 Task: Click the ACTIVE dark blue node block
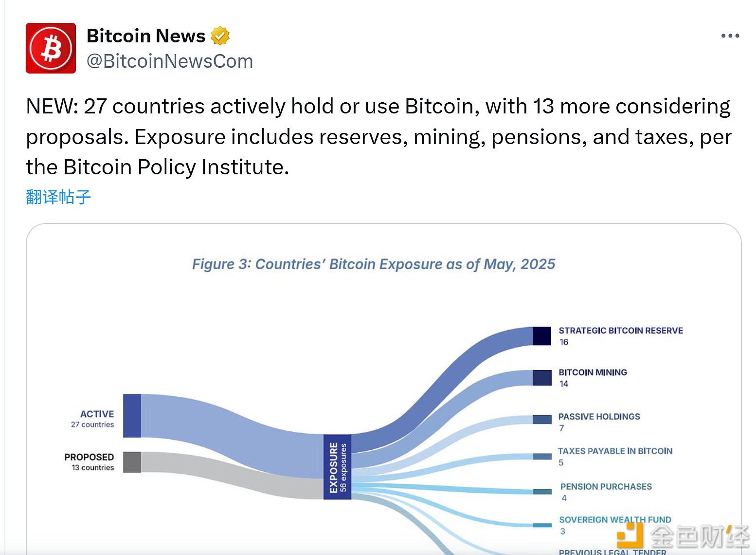[x=132, y=416]
